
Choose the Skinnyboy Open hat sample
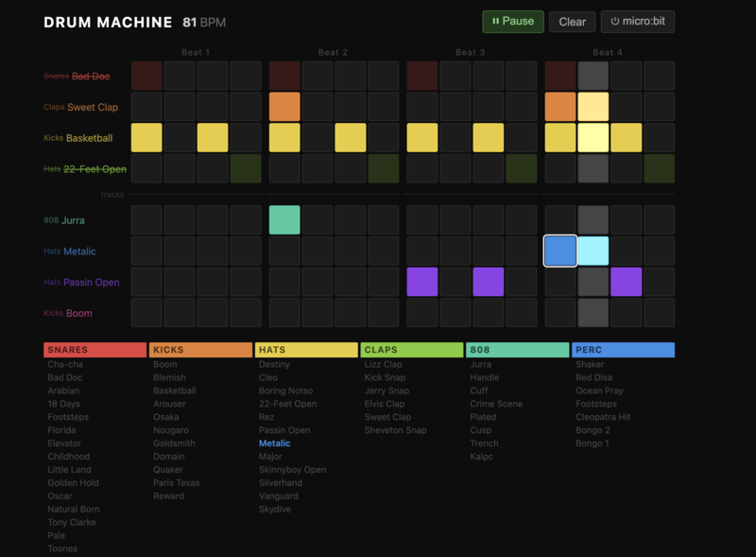pos(292,470)
